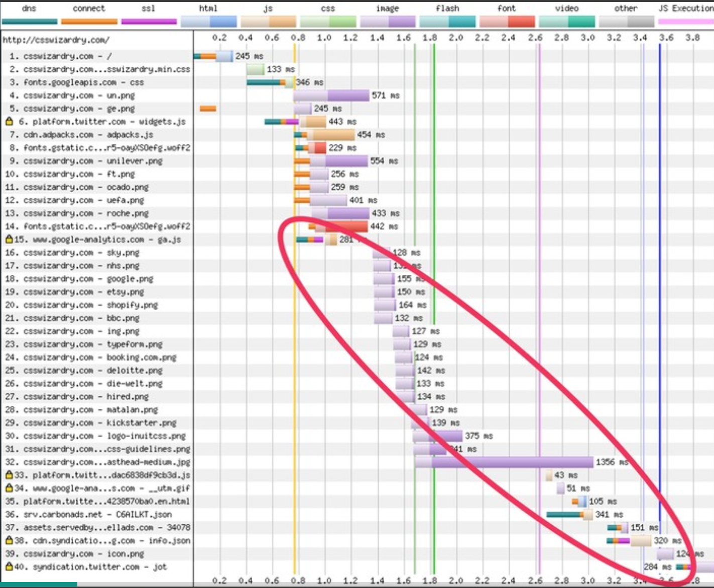Select request 28 matalan.png

point(81,409)
